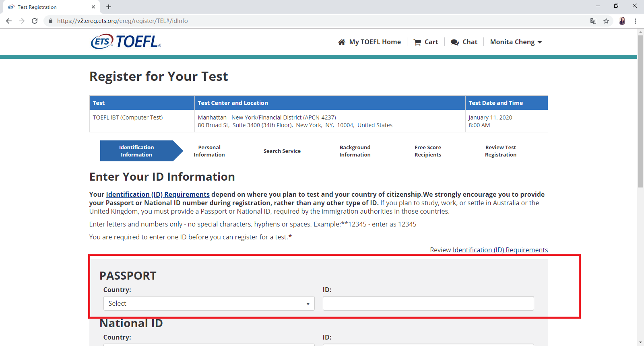This screenshot has width=644, height=346.
Task: Go back to the previous page
Action: click(9, 21)
